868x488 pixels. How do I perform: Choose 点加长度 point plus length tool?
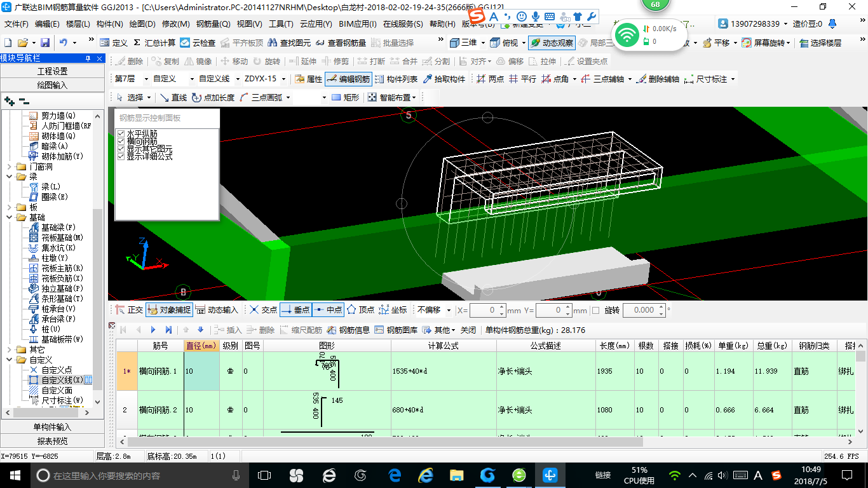212,97
